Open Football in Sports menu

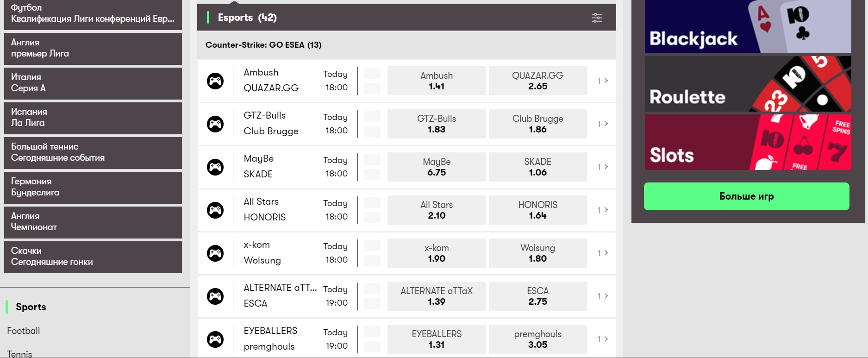(x=24, y=331)
